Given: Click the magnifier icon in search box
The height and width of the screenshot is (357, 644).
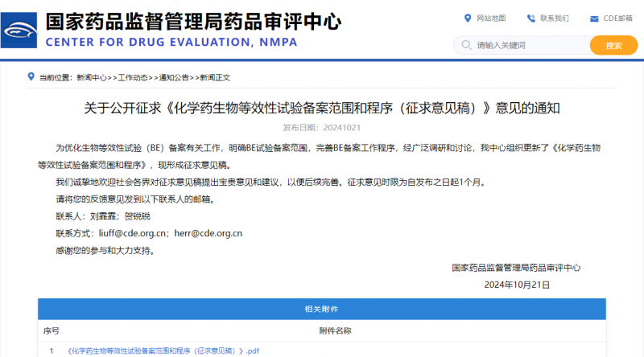Looking at the screenshot, I should point(464,45).
